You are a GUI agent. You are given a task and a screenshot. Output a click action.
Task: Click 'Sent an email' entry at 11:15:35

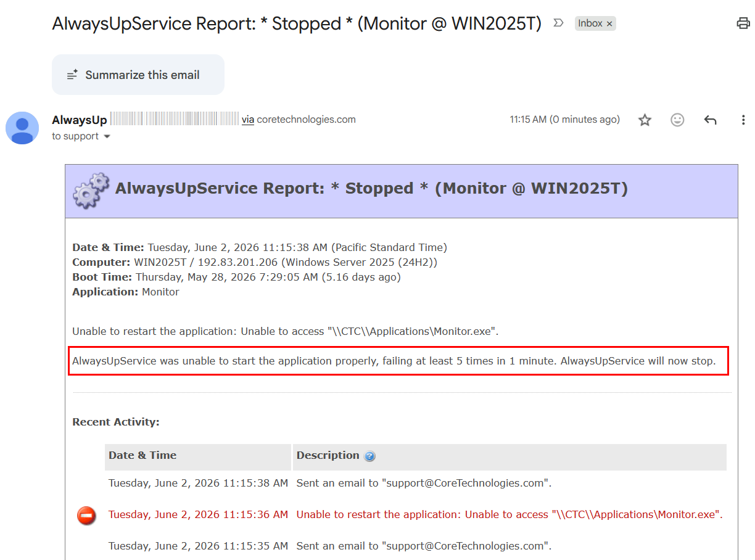pyautogui.click(x=424, y=546)
